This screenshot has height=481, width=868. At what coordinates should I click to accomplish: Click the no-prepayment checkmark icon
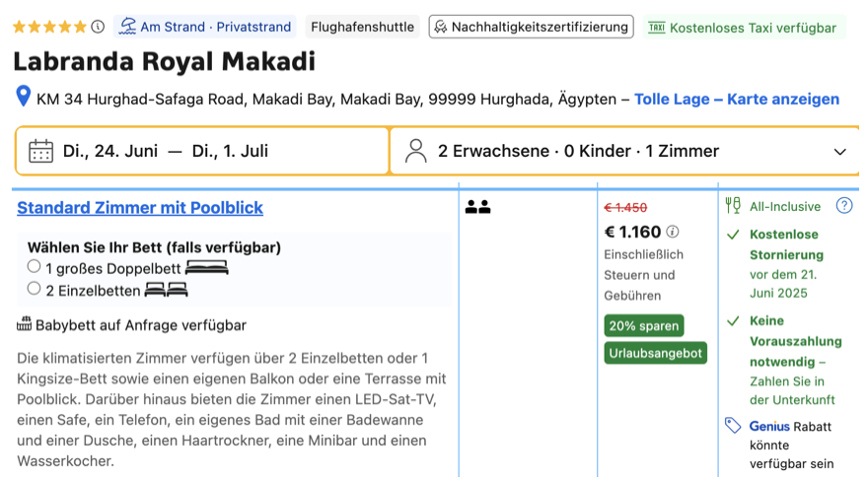pos(733,320)
